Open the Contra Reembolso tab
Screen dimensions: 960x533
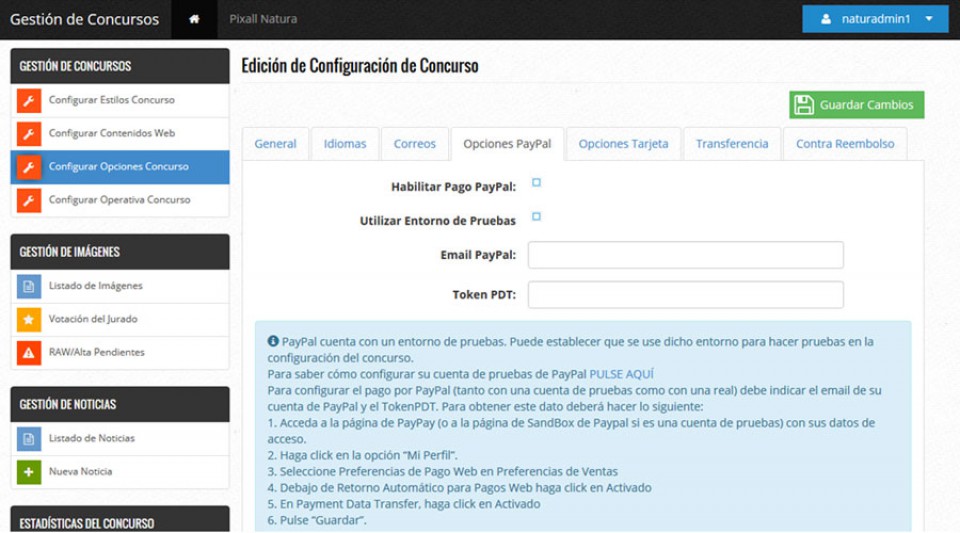845,144
